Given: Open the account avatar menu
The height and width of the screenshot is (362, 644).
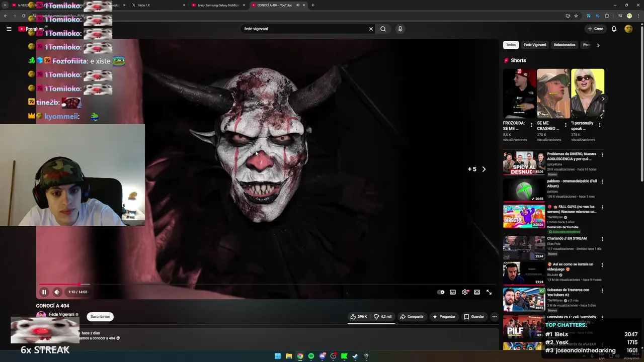Looking at the screenshot, I should coord(628,29).
